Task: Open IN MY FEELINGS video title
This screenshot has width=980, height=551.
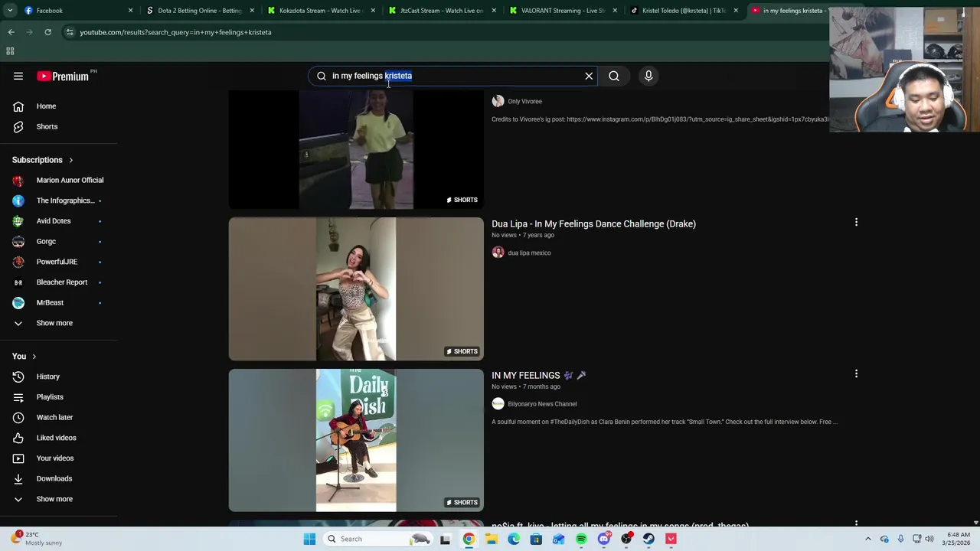Action: (539, 376)
